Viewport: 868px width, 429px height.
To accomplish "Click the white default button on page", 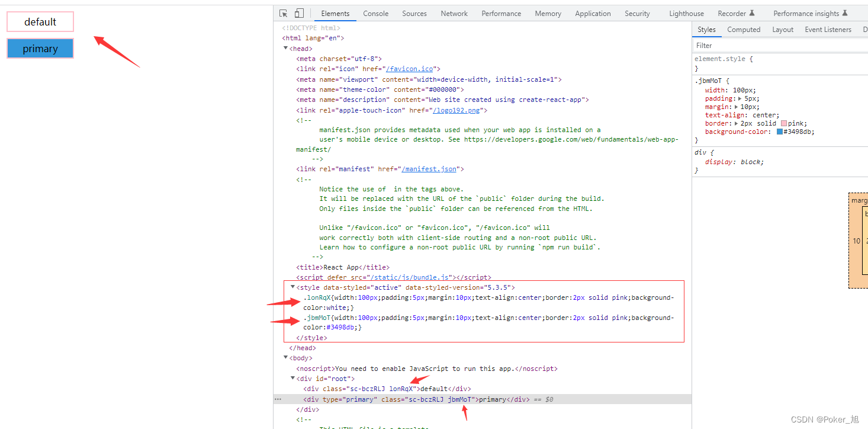I will [x=40, y=22].
